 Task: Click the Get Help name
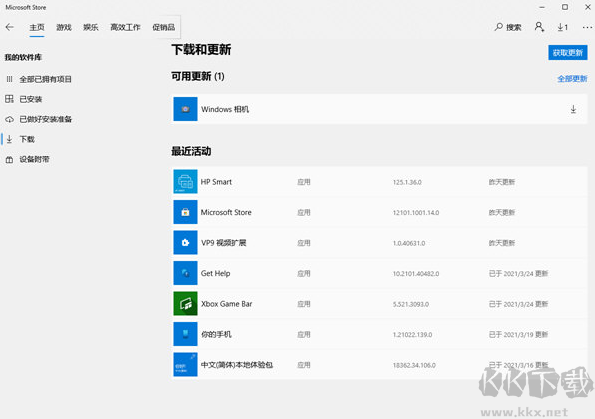pyautogui.click(x=216, y=273)
